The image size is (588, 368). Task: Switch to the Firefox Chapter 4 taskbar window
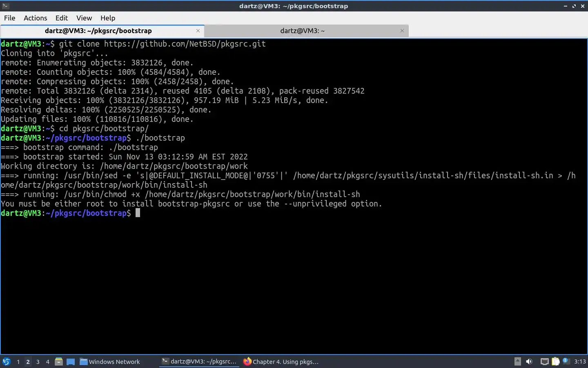[281, 361]
